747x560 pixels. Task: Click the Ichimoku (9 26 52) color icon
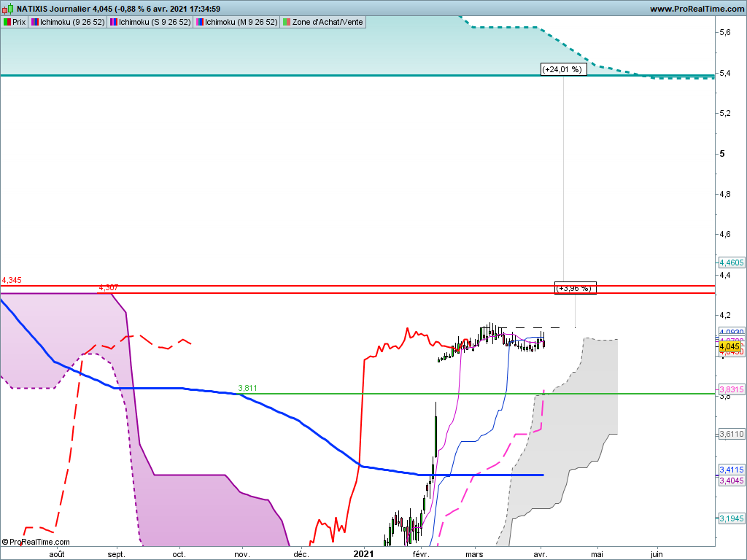pyautogui.click(x=35, y=22)
